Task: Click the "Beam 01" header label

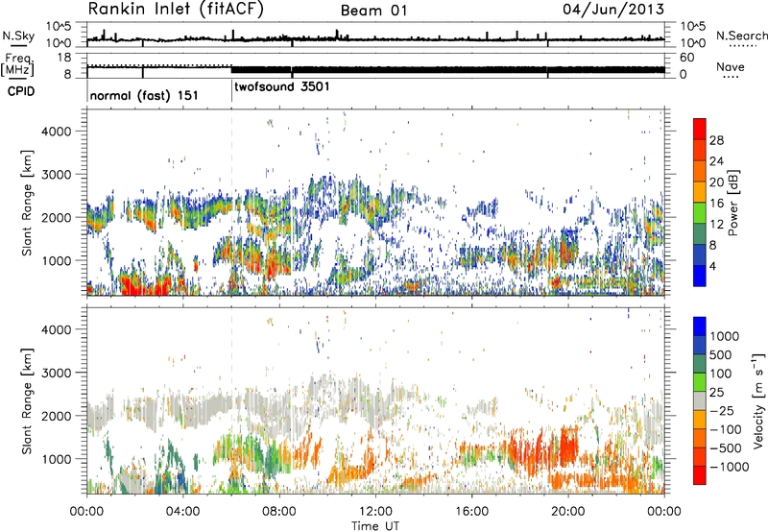Action: 373,11
